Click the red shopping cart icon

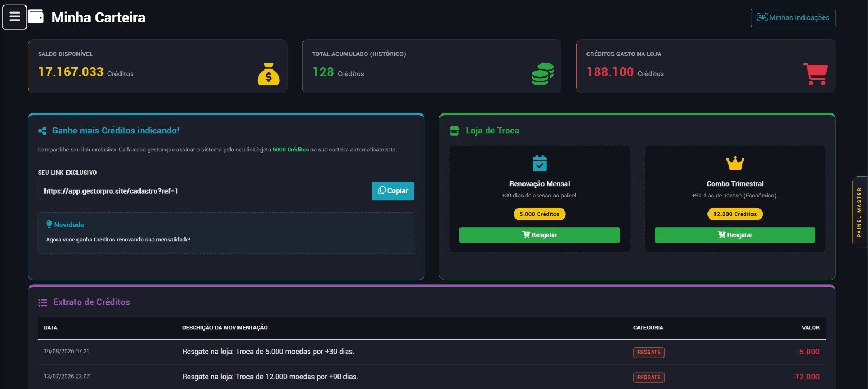coord(815,74)
